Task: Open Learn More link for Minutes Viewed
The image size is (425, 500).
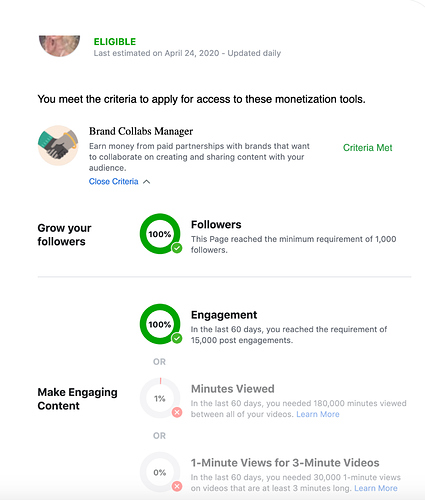Action: click(x=318, y=414)
